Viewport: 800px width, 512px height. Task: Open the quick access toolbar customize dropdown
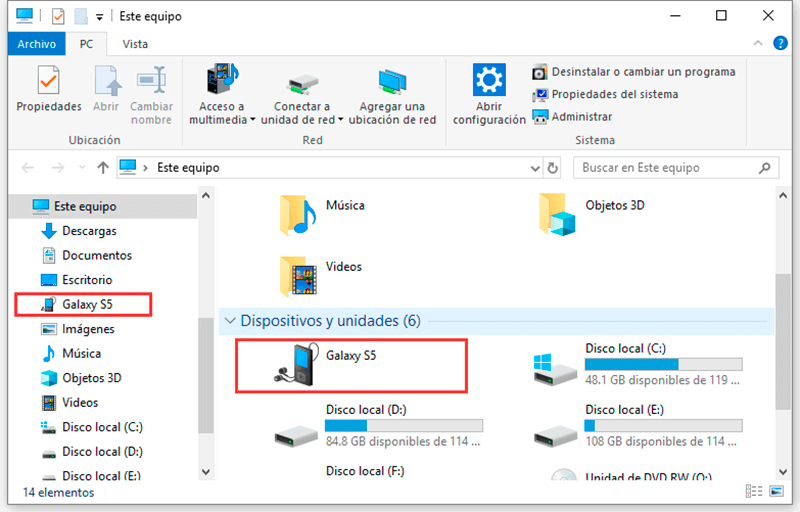[99, 17]
